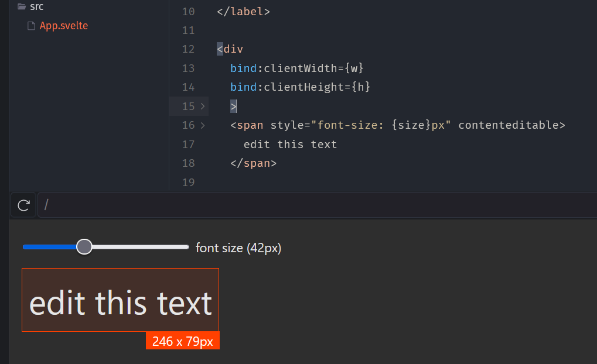This screenshot has width=597, height=364.
Task: Collapse the span block on line 16
Action: pos(203,125)
